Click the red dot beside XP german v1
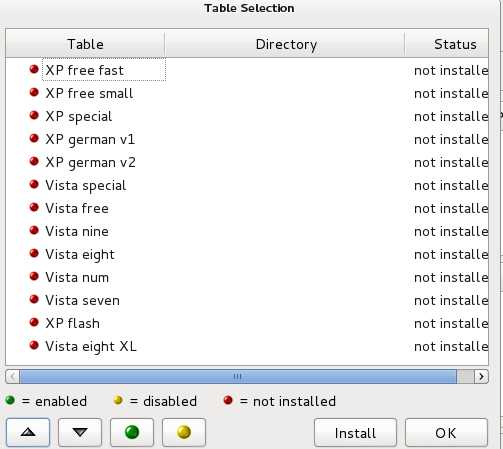The height and width of the screenshot is (449, 503). [34, 138]
